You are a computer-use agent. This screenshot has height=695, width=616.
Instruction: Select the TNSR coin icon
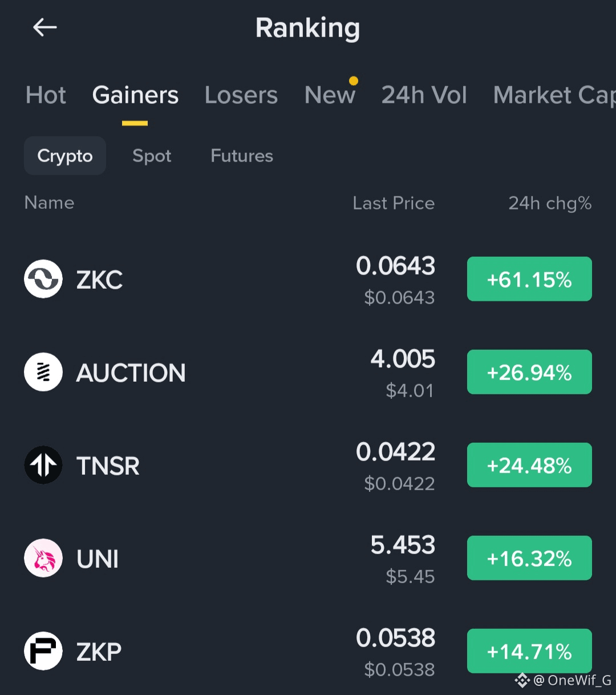pyautogui.click(x=43, y=465)
